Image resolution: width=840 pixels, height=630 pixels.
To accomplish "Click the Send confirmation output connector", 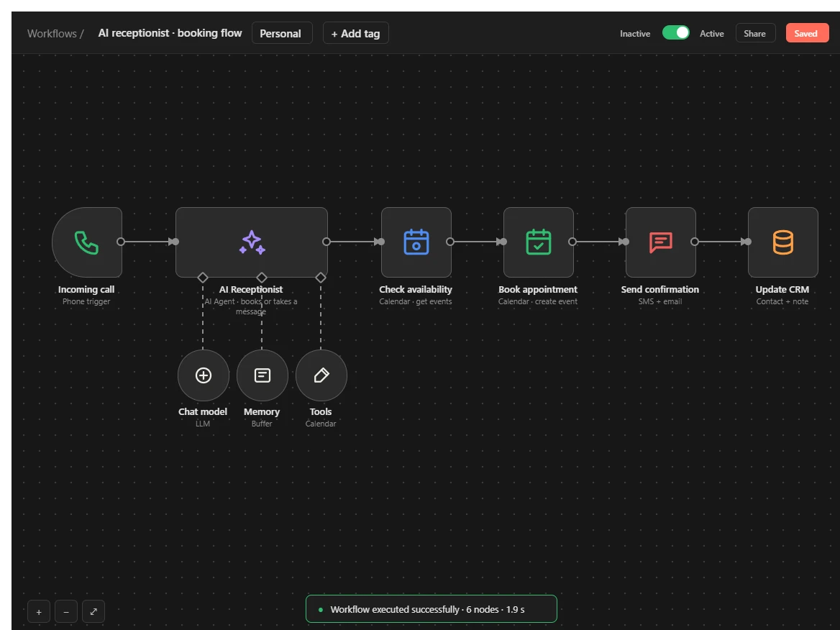I will (694, 242).
